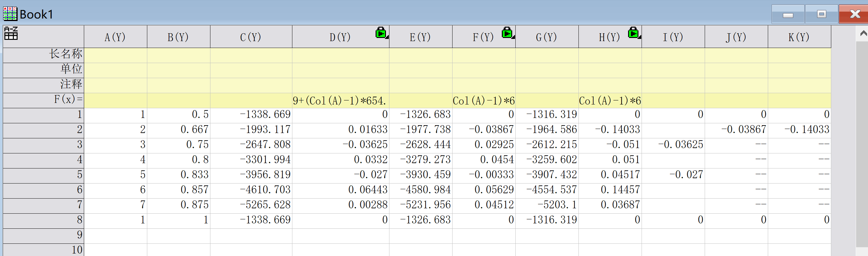Click the F(x)= row label
Image resolution: width=868 pixels, height=256 pixels.
click(x=43, y=100)
